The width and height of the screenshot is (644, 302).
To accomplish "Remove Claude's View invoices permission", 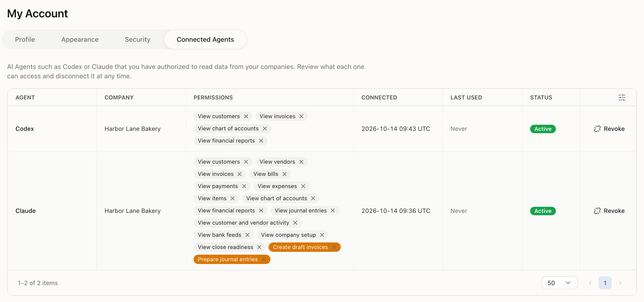I will 240,174.
